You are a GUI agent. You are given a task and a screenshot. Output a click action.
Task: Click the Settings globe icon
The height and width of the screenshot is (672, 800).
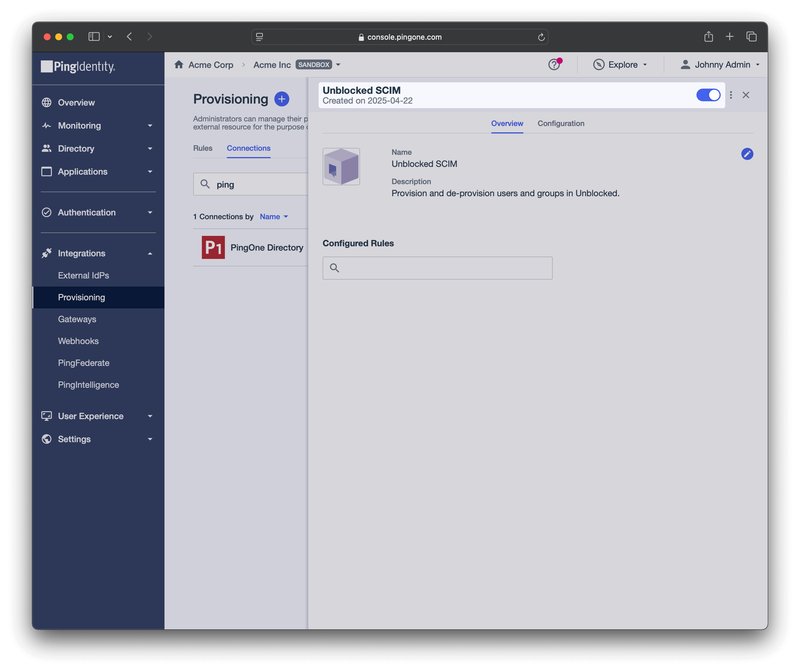pos(47,439)
